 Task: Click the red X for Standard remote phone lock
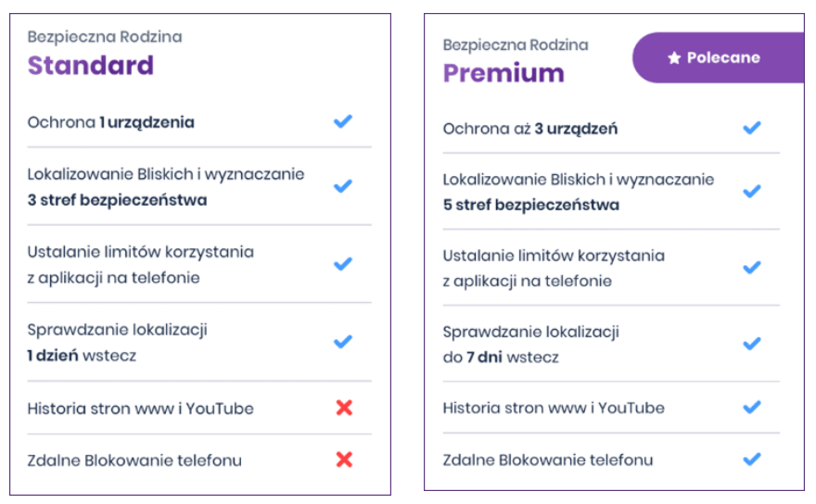click(344, 460)
